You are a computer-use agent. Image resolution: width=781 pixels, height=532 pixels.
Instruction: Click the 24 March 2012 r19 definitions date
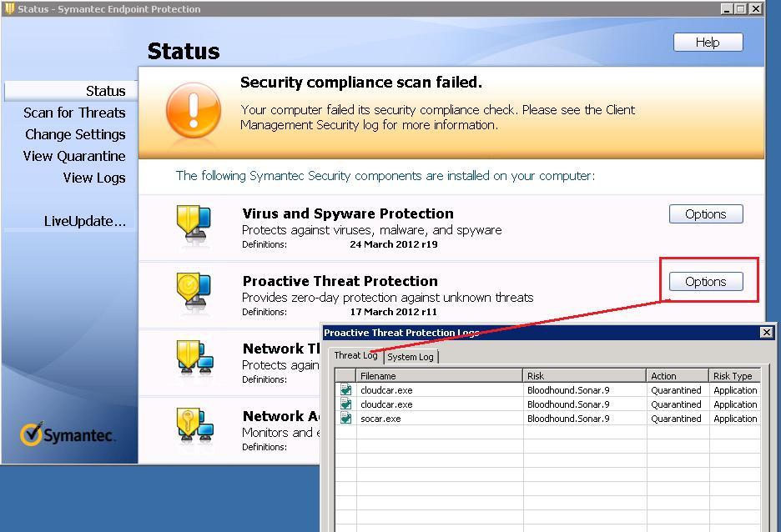pyautogui.click(x=394, y=244)
